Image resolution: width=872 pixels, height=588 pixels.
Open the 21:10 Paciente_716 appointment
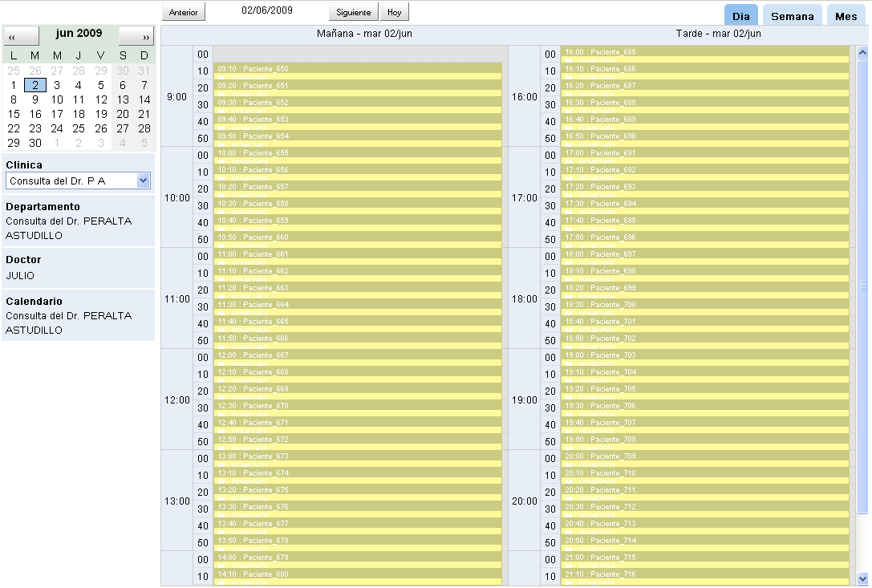[704, 576]
